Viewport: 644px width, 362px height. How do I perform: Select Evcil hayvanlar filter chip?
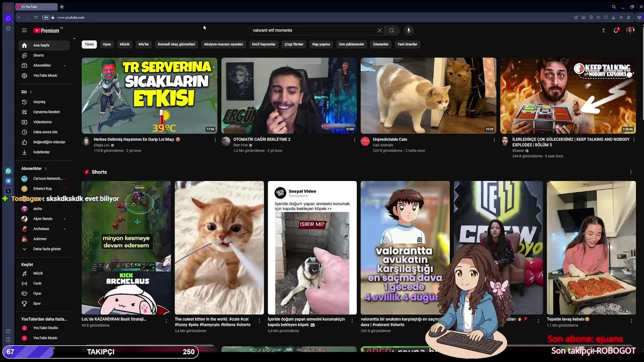264,44
